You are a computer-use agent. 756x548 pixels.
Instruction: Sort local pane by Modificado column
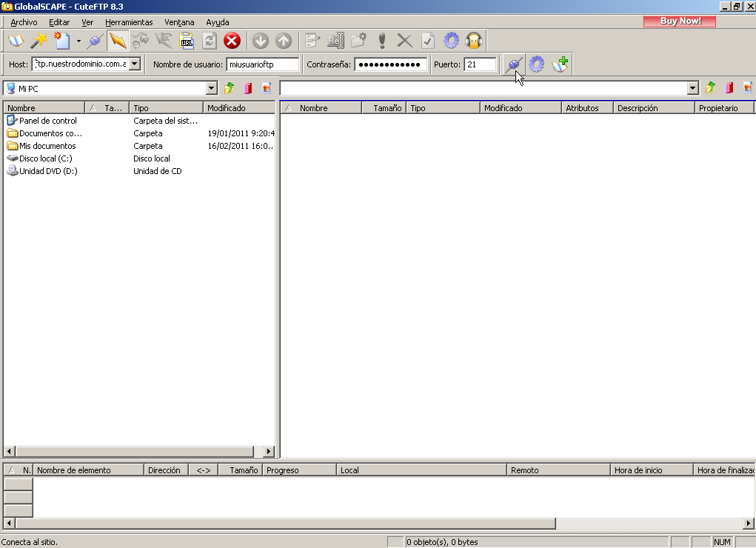(x=239, y=107)
